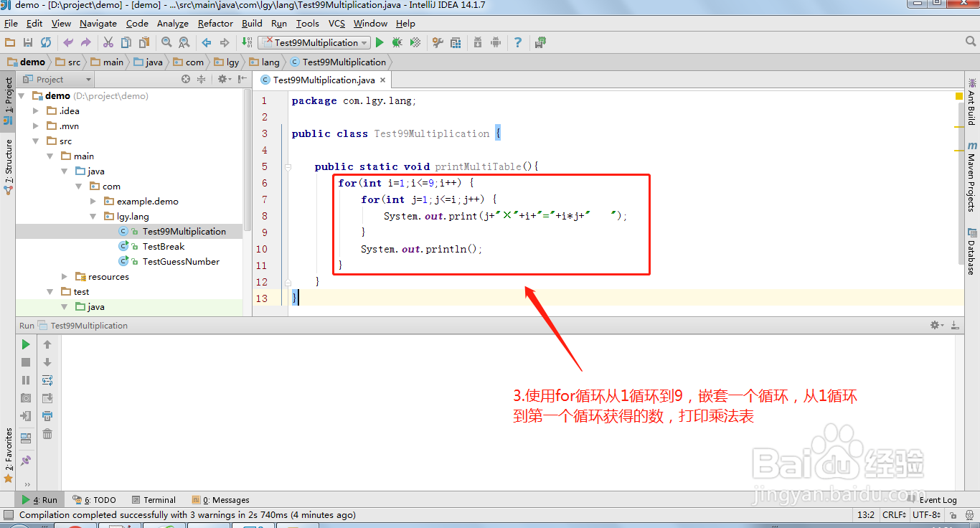Click Up the Stack Trace arrow
This screenshot has width=980, height=528.
click(x=47, y=344)
